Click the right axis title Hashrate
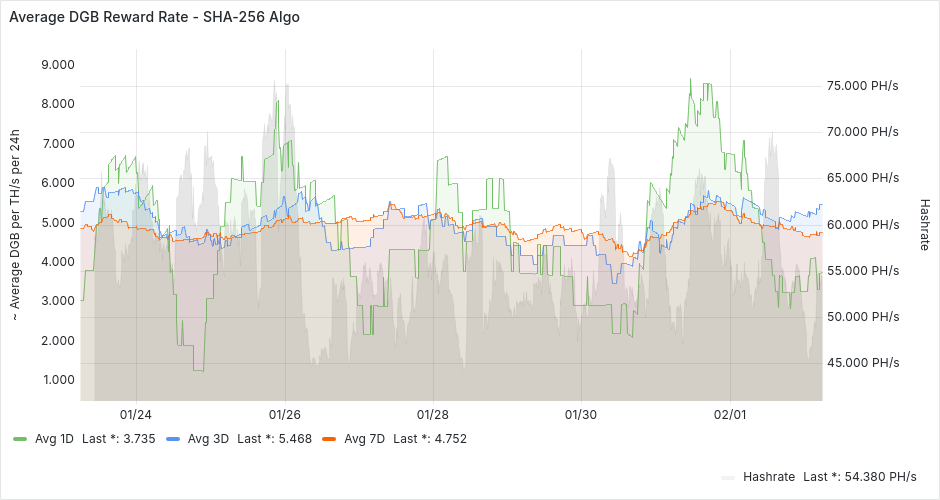The height and width of the screenshot is (500, 940). pyautogui.click(x=924, y=223)
